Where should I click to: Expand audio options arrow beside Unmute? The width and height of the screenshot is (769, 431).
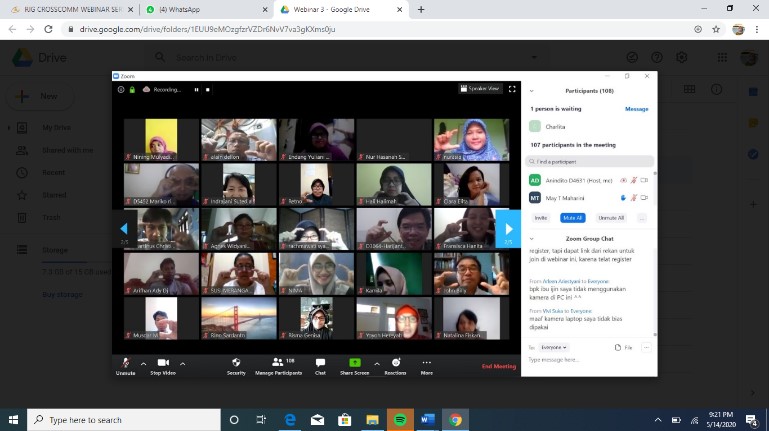click(143, 364)
